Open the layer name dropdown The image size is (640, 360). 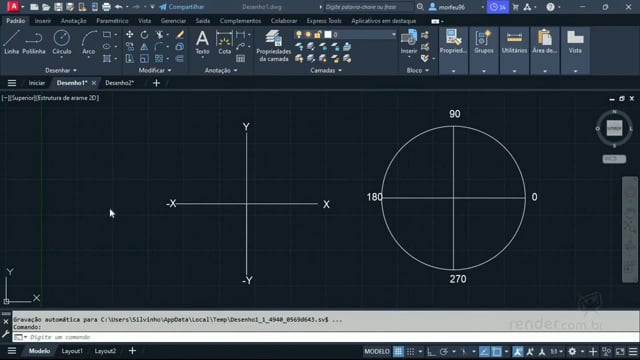(x=393, y=35)
